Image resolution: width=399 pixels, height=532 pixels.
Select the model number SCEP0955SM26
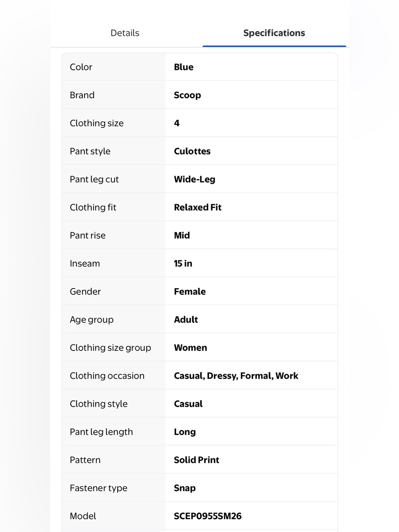208,516
